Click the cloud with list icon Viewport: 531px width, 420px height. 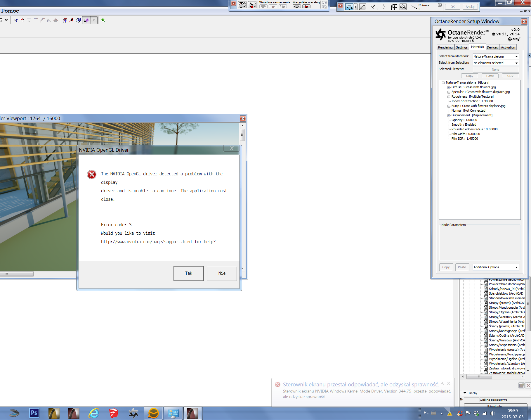[78, 20]
